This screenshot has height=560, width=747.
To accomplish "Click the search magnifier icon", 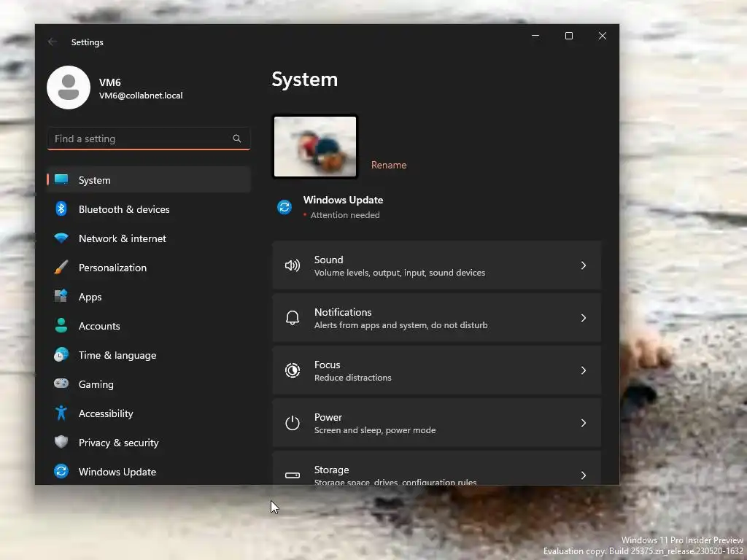I will [237, 139].
